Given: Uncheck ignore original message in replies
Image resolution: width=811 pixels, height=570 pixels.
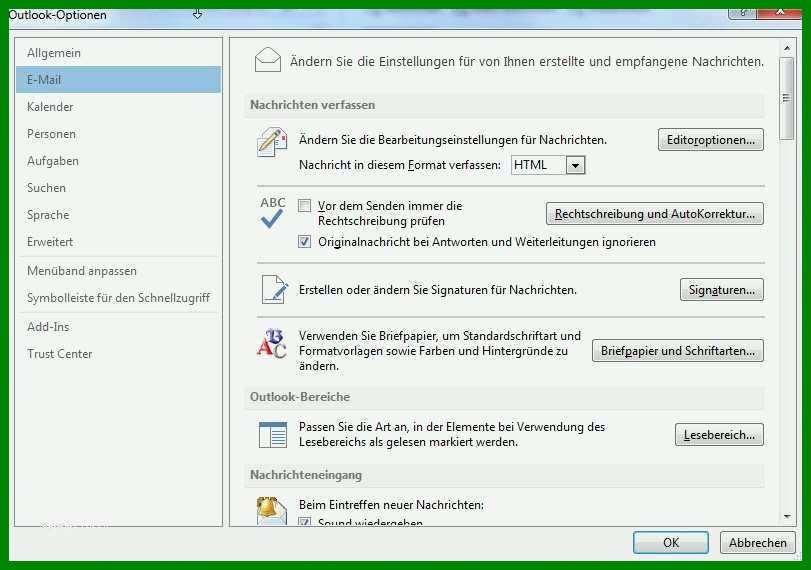Looking at the screenshot, I should [x=304, y=242].
